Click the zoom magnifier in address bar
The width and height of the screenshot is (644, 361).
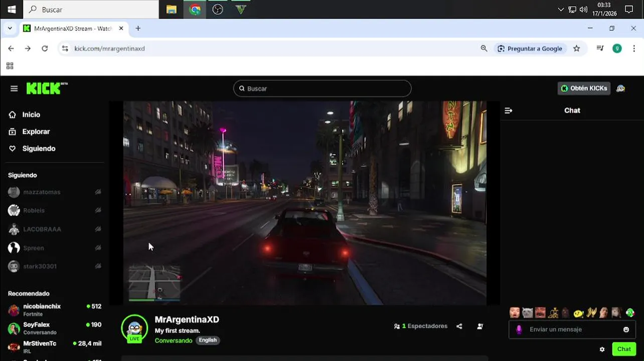pos(484,49)
